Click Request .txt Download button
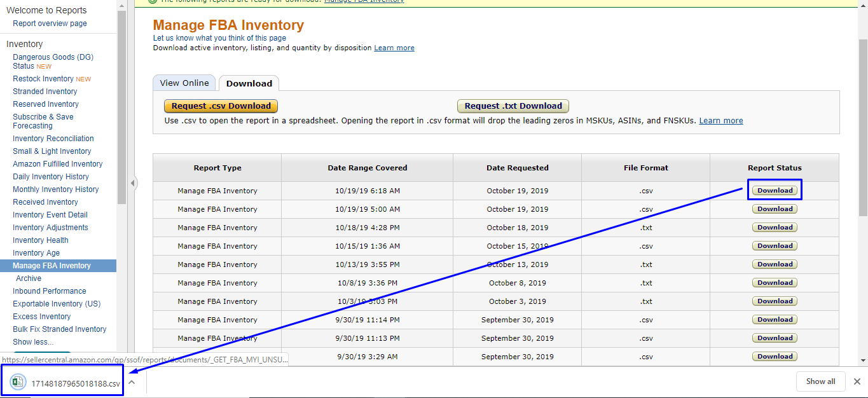 pyautogui.click(x=513, y=106)
